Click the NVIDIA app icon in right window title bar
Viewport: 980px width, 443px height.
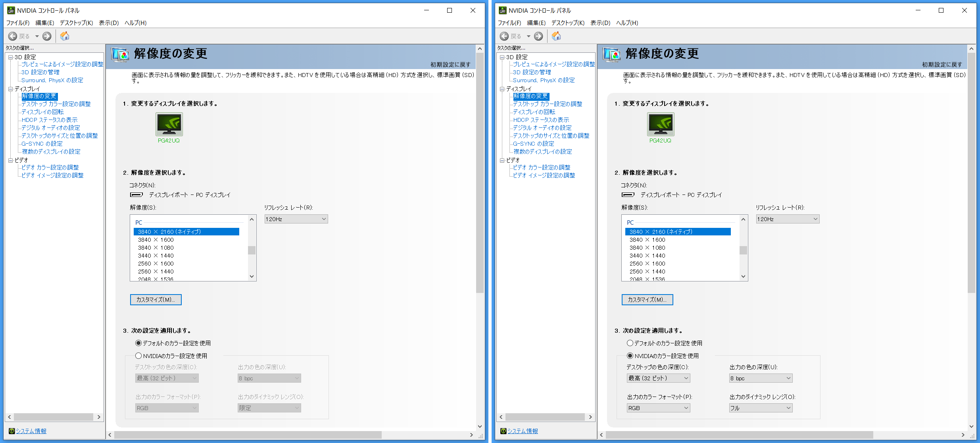[503, 10]
